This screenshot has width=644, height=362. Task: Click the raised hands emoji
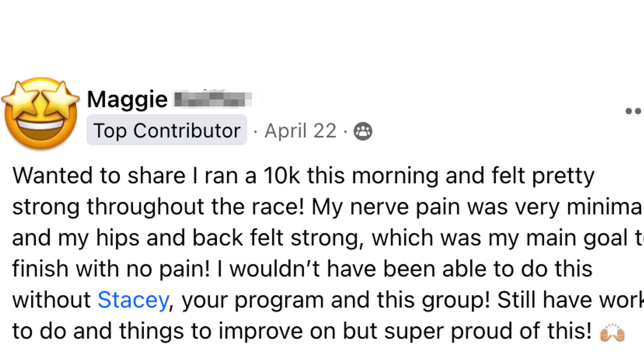(x=612, y=333)
